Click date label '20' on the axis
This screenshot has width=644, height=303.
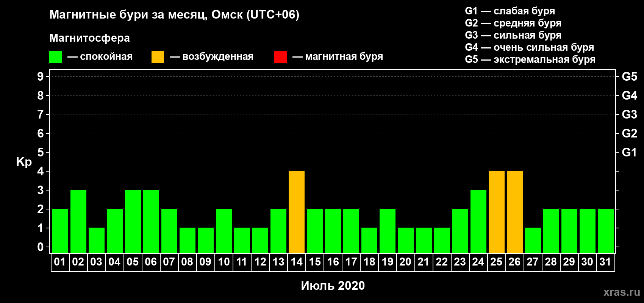(406, 262)
